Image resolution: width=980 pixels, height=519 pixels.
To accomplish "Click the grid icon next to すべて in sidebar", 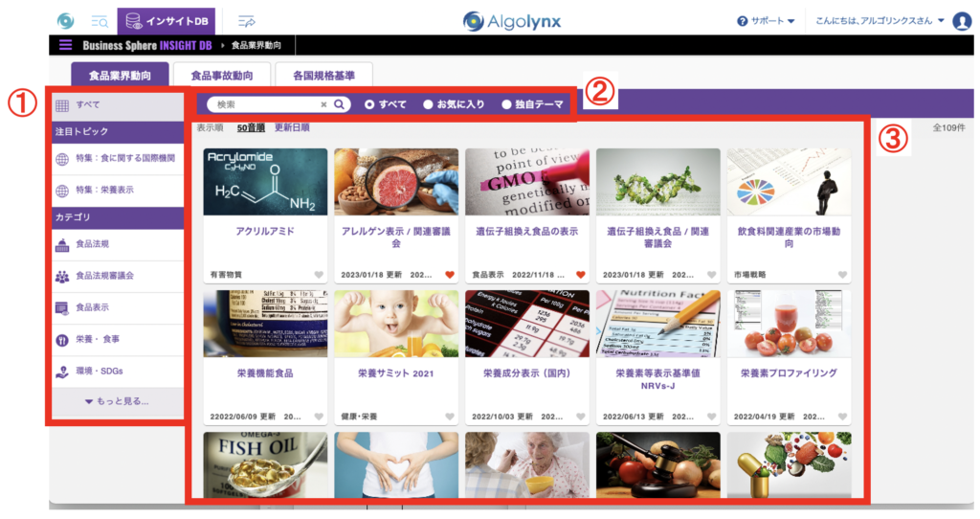I will tap(62, 104).
